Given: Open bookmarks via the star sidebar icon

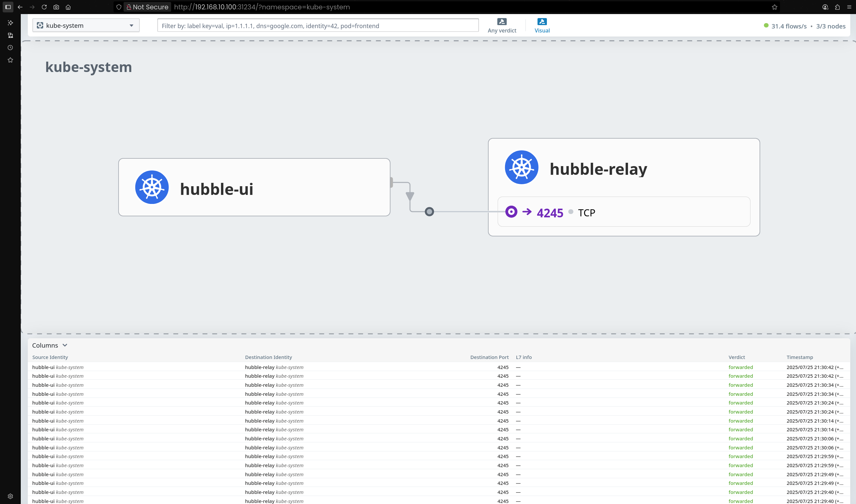Looking at the screenshot, I should tap(10, 60).
